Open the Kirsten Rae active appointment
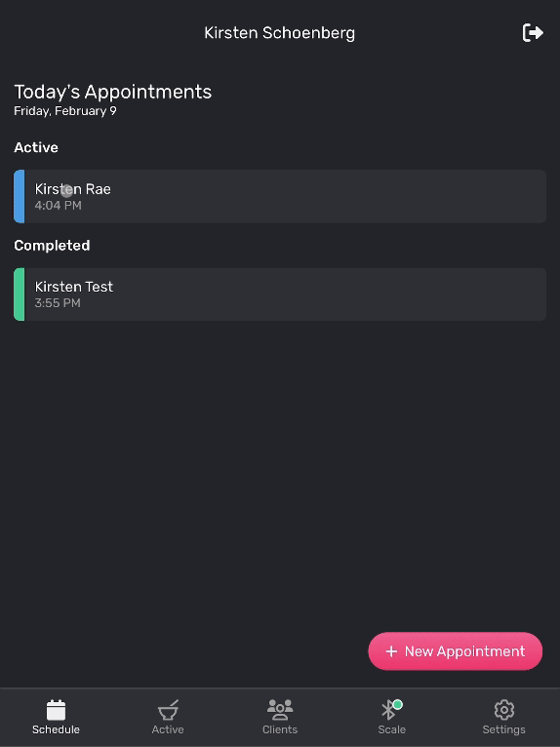 pyautogui.click(x=280, y=196)
